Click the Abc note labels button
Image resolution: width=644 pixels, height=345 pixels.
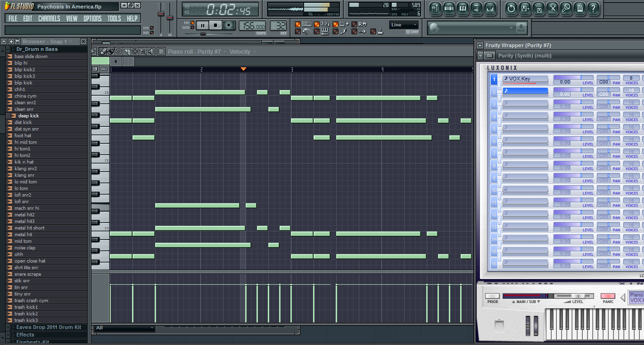pyautogui.click(x=105, y=69)
